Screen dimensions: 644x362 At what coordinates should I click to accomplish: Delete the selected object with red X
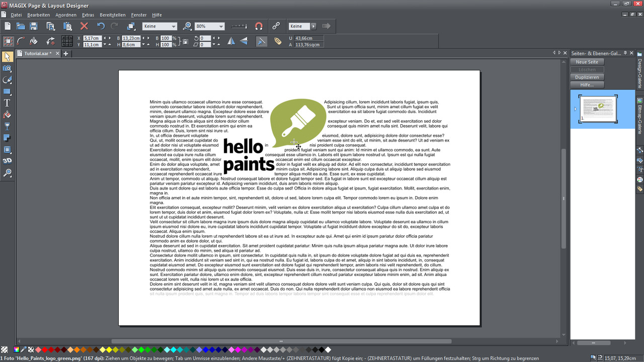coord(84,26)
